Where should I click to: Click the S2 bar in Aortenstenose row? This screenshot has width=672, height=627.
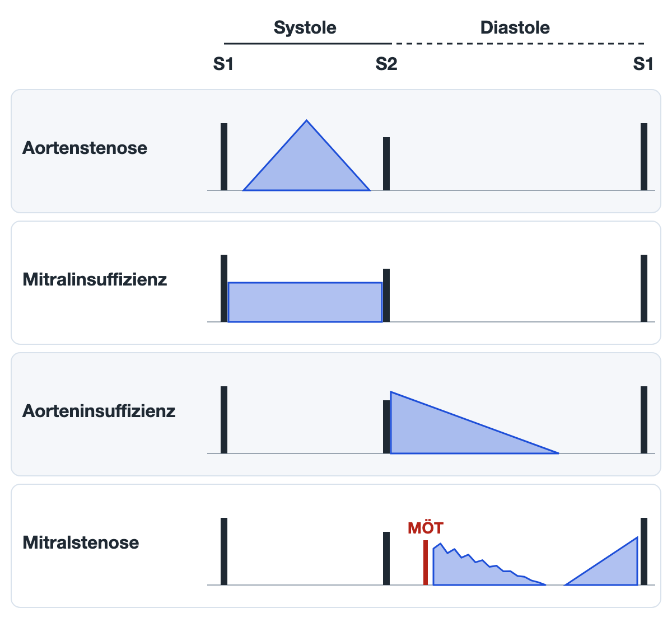(386, 163)
